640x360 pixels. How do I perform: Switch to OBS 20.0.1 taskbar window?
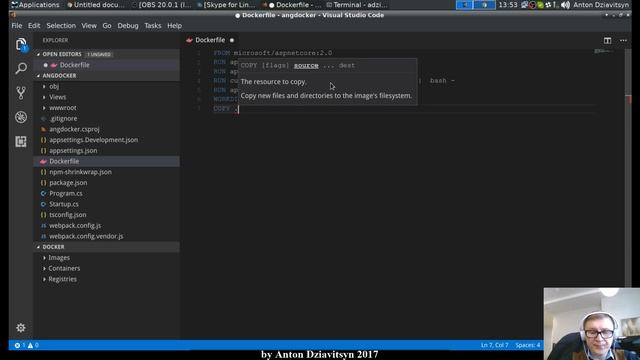click(162, 5)
